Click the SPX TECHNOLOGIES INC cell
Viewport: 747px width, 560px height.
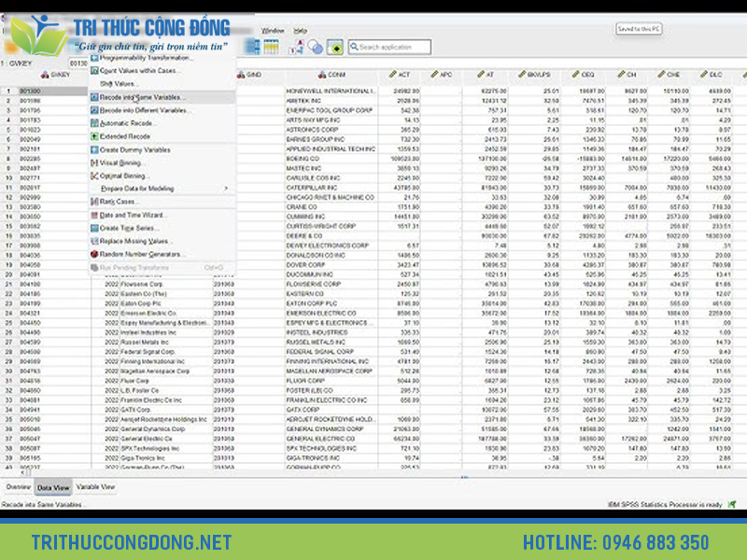(x=331, y=449)
